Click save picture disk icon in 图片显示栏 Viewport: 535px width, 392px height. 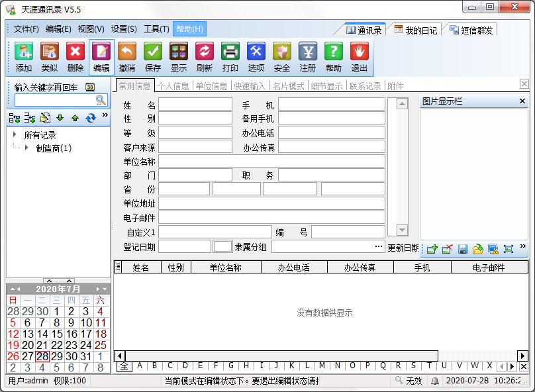tap(463, 249)
